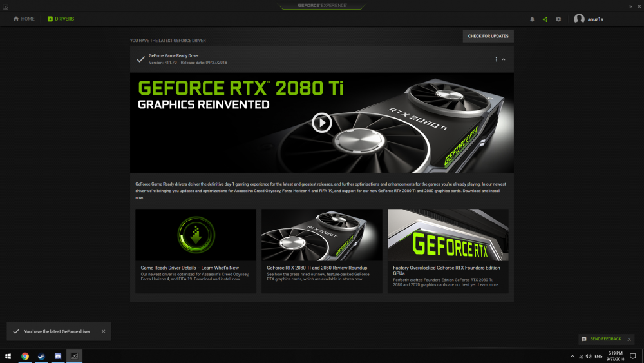
Task: Open Steam from the taskbar
Action: 41,356
